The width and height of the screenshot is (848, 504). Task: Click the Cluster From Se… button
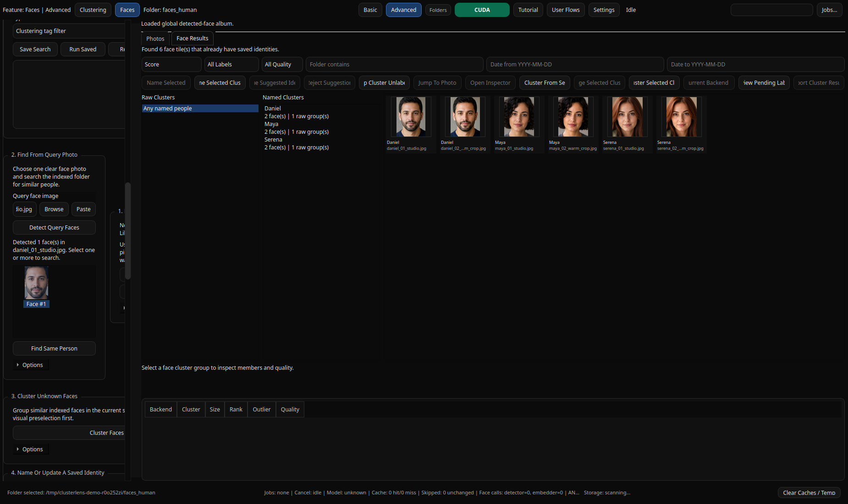pos(545,83)
